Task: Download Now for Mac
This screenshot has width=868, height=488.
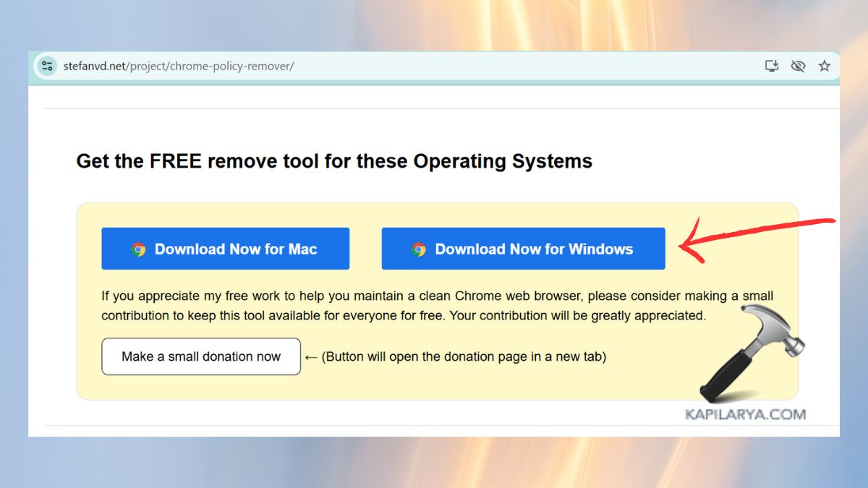Action: point(225,248)
